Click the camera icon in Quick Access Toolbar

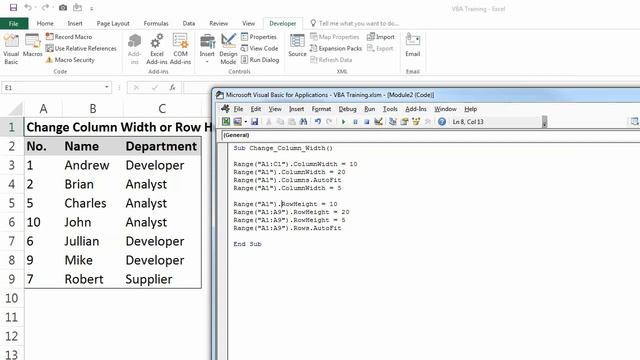(63, 8)
